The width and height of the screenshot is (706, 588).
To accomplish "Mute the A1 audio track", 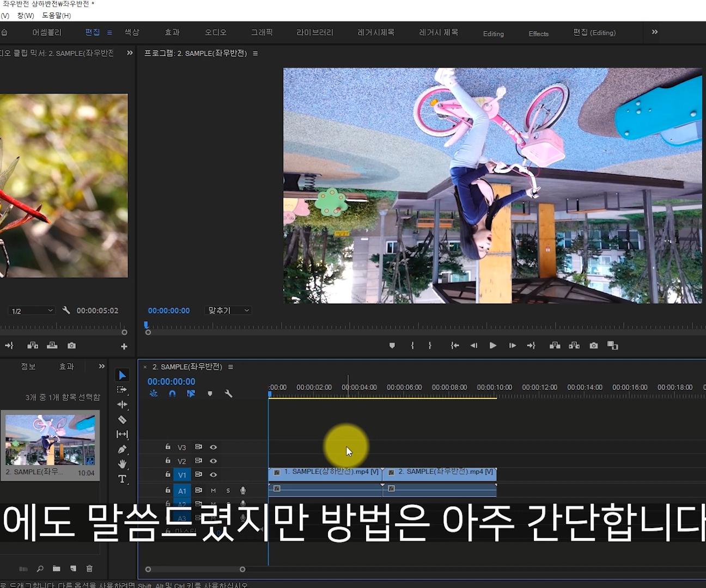I will (x=213, y=491).
